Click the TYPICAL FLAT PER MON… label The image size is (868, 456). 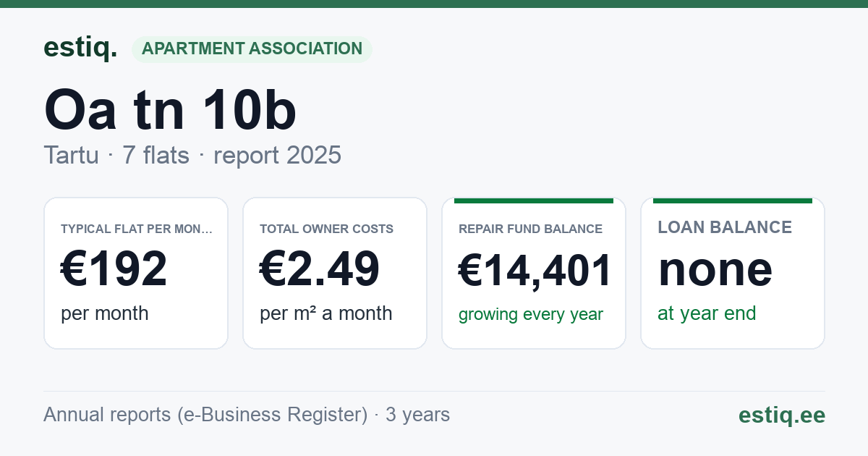coord(137,229)
